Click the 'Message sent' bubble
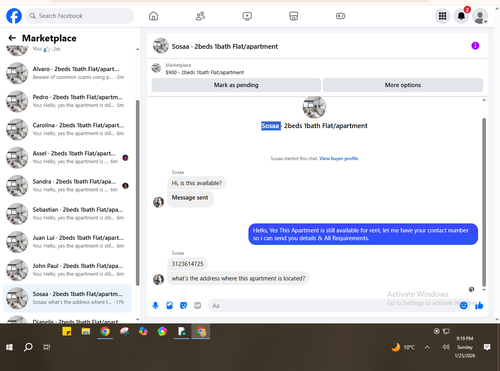This screenshot has width=500, height=371. click(190, 199)
